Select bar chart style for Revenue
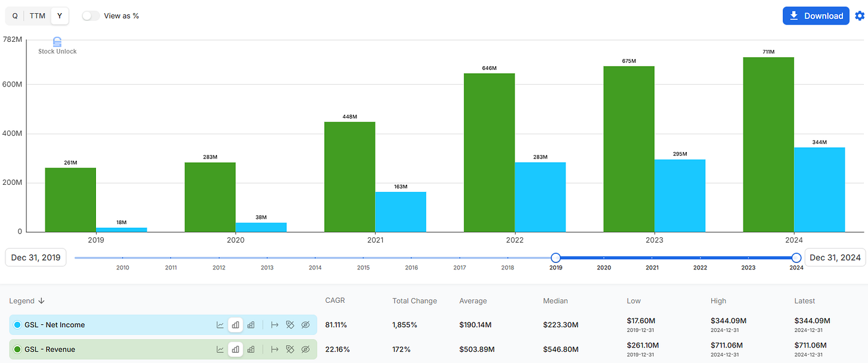 pyautogui.click(x=235, y=349)
